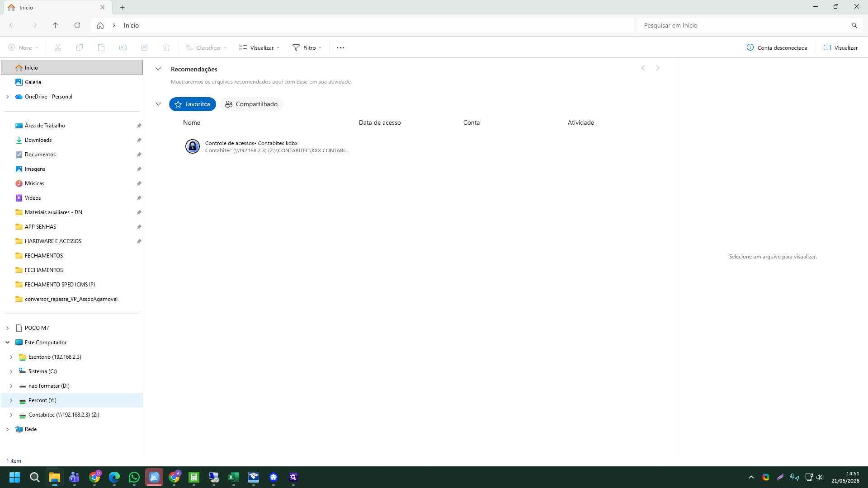Open the Visualizar layout dropdown
Image resolution: width=868 pixels, height=488 pixels.
coord(260,47)
